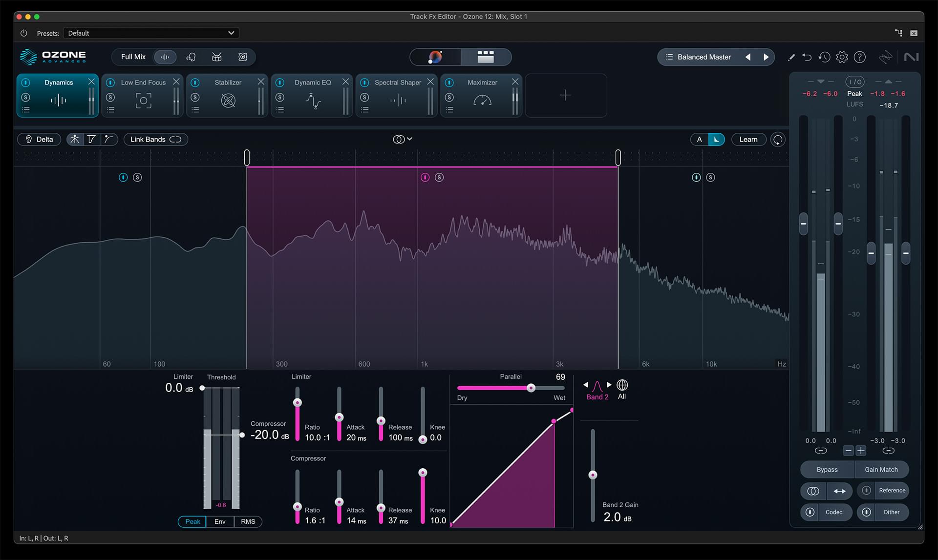Enable the Reference power toggle
This screenshot has height=560, width=938.
tap(866, 490)
